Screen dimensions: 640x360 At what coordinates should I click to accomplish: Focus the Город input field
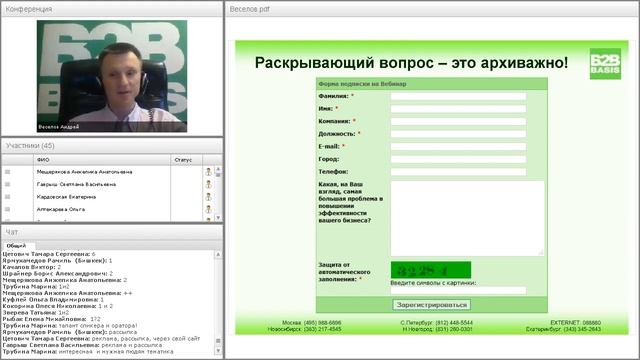click(458, 159)
